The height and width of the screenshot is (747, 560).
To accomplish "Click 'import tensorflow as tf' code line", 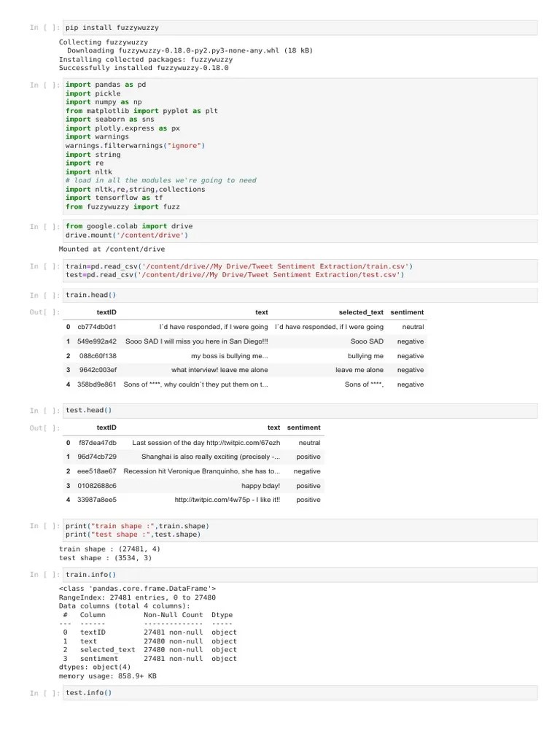I will (114, 198).
